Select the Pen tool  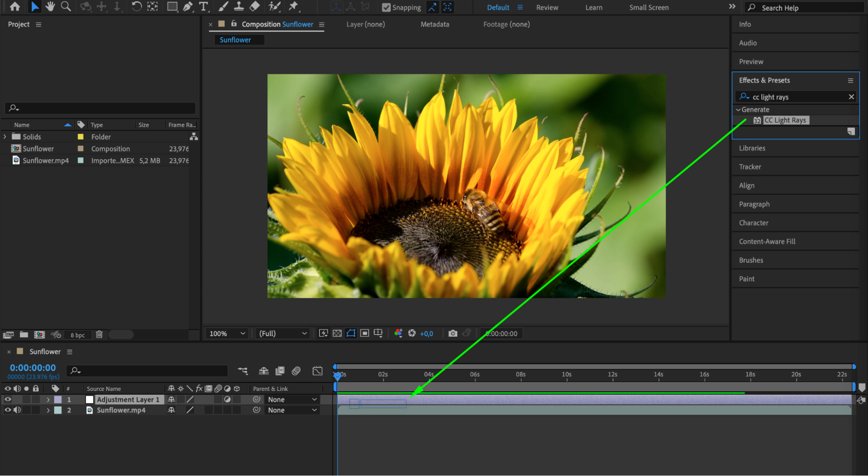[188, 7]
